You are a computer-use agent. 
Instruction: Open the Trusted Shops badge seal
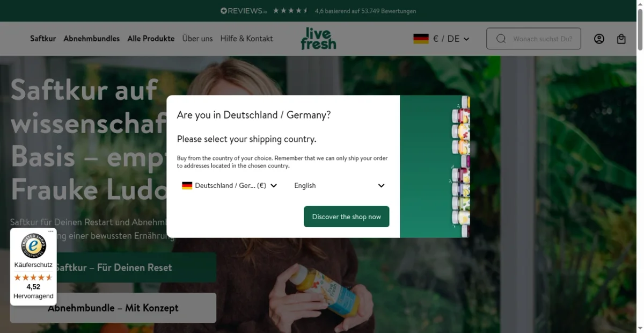pyautogui.click(x=33, y=245)
